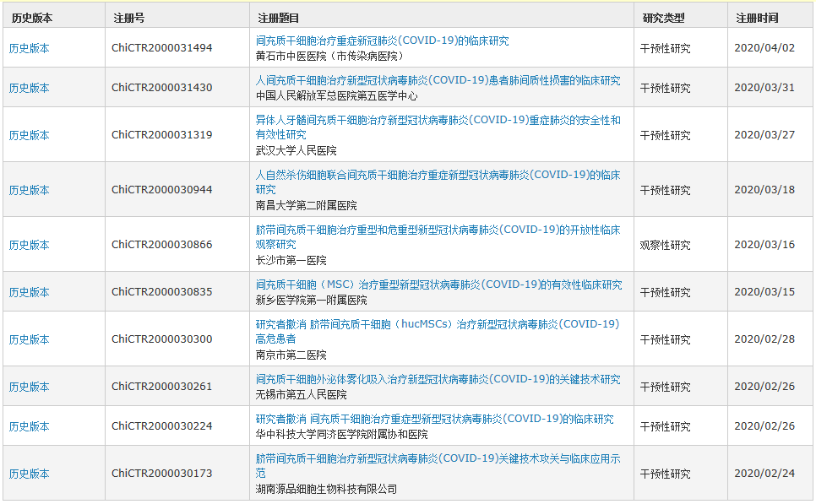Select registration number ChiCTR2000030300
816x504 pixels.
point(162,339)
